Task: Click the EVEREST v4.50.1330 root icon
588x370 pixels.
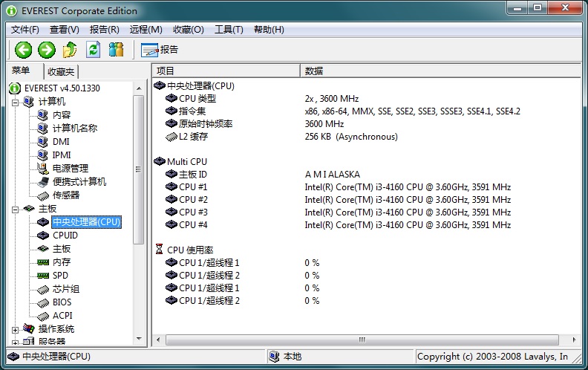Action: point(14,88)
